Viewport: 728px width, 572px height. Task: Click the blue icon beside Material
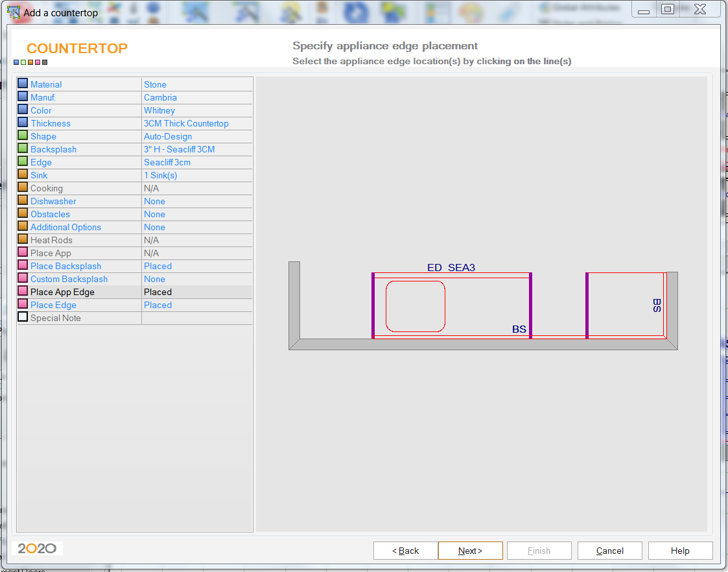point(23,84)
